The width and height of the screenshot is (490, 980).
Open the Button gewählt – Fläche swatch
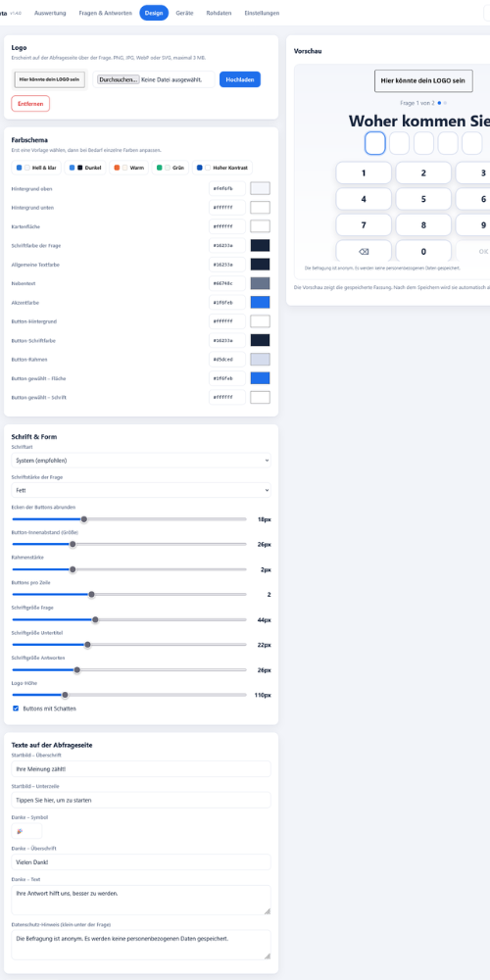[260, 378]
